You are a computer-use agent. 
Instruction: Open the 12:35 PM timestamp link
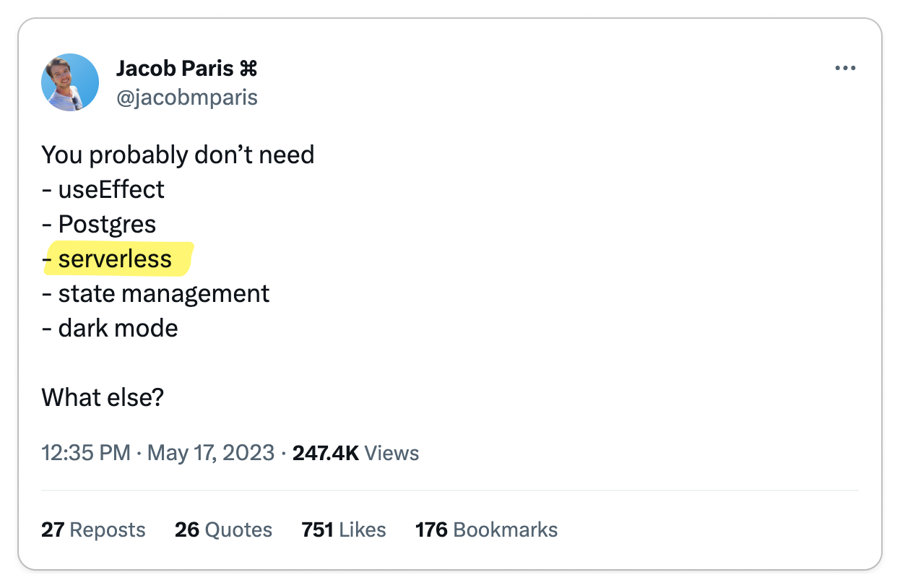coord(86,453)
